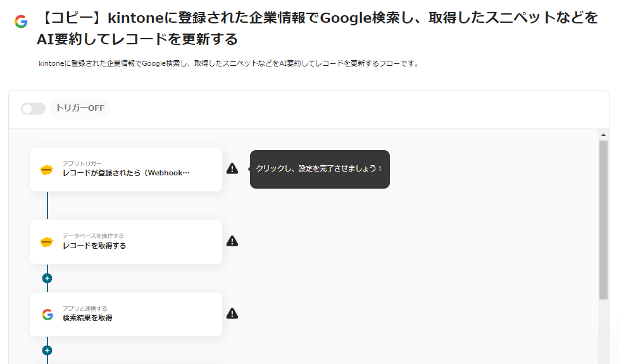Image resolution: width=619 pixels, height=364 pixels.
Task: Click the Google icon on 検索結果を取得 card
Action: [x=47, y=315]
